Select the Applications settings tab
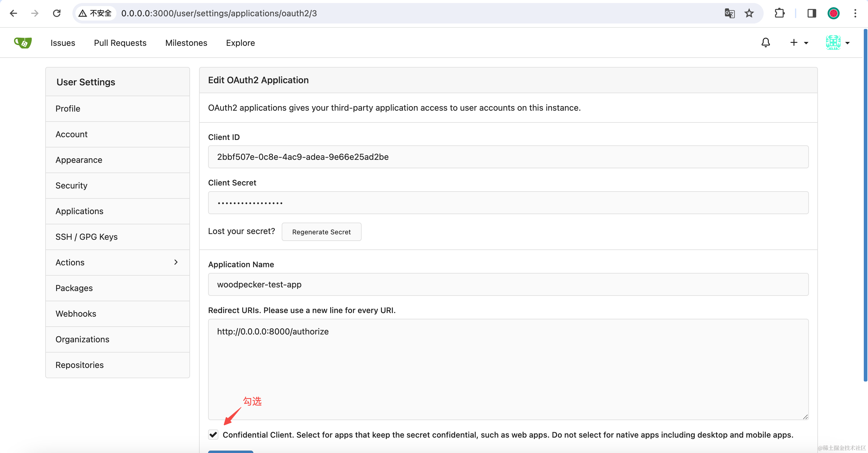This screenshot has height=453, width=868. coord(79,211)
